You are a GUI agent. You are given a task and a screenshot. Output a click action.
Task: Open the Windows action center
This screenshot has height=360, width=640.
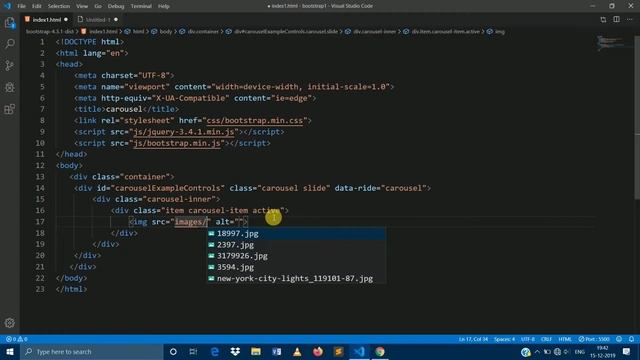[627, 351]
